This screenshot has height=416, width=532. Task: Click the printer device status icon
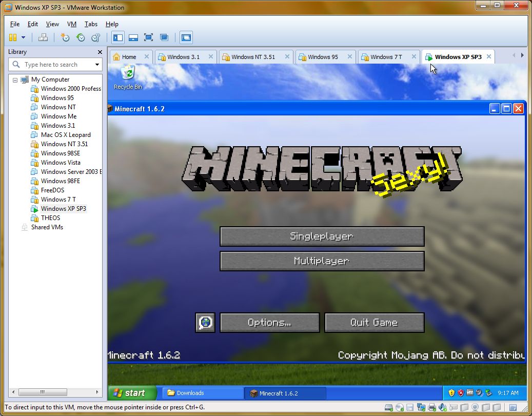[x=432, y=407]
